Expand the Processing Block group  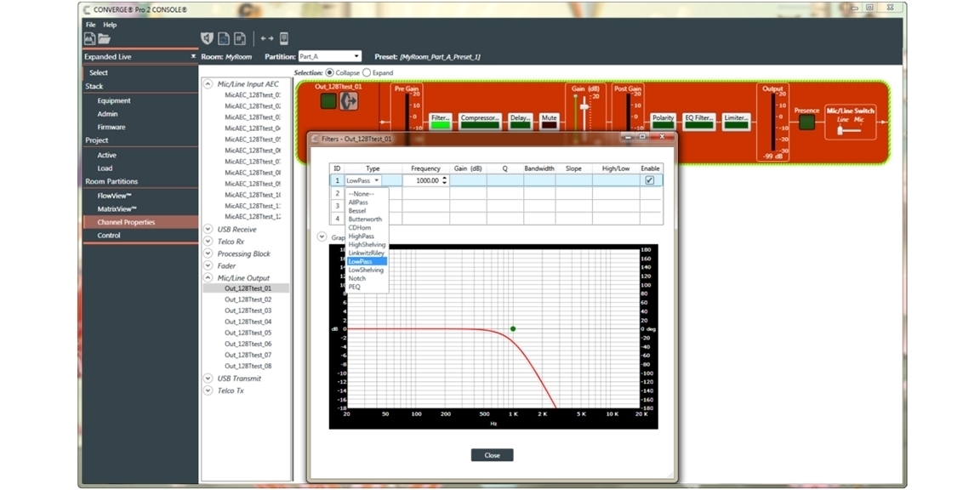pyautogui.click(x=208, y=254)
